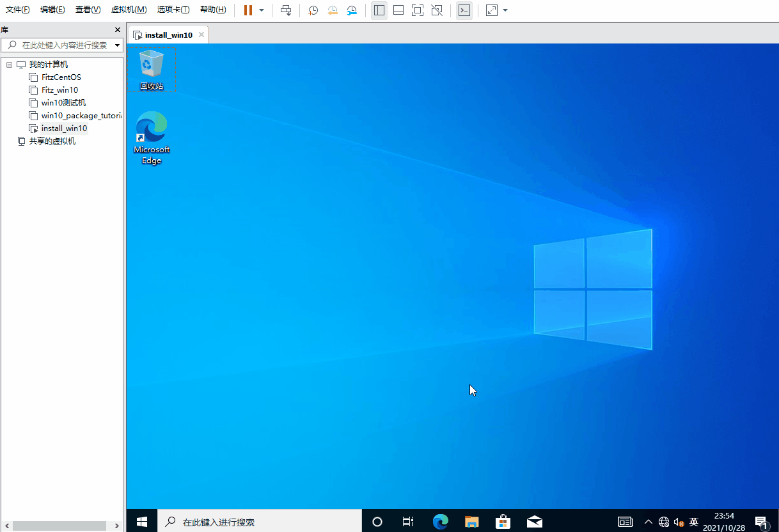The image size is (779, 532).
Task: Open the Windows Start menu in the guest
Action: 142,521
